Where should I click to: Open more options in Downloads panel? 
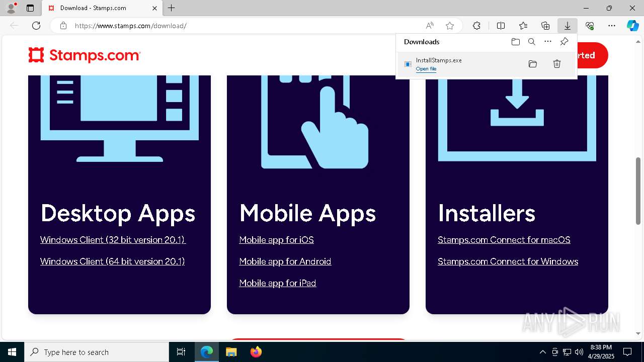tap(548, 42)
